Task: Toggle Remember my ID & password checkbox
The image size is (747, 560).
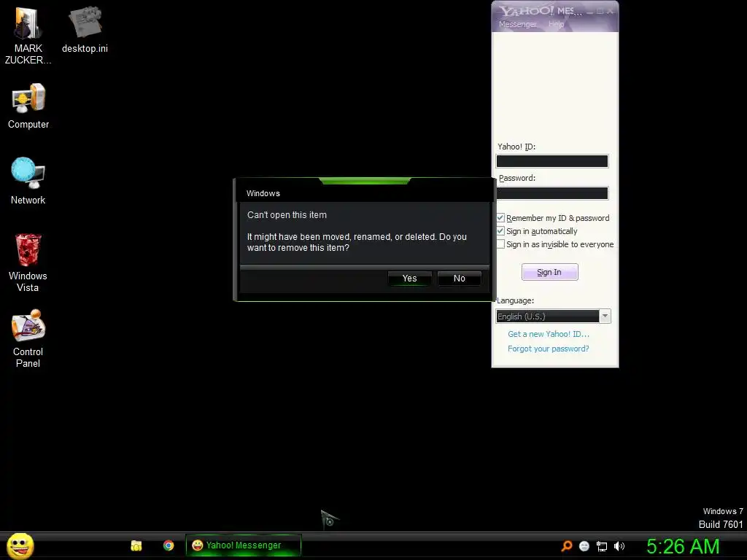Action: coord(500,218)
